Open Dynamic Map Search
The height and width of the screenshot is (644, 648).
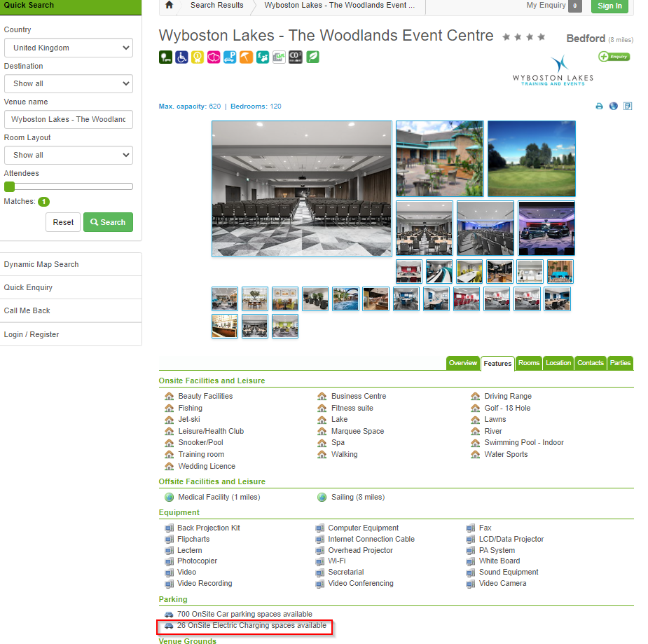tap(71, 265)
